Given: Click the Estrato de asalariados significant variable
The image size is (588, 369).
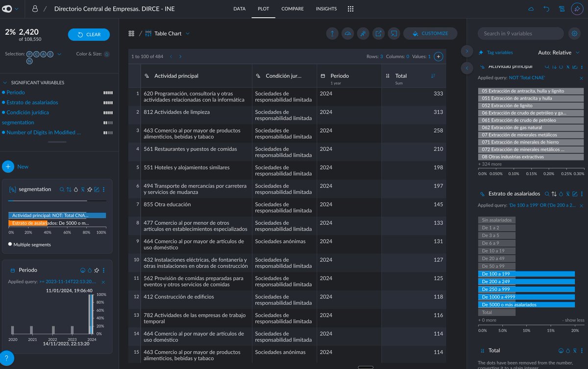Looking at the screenshot, I should tap(32, 102).
